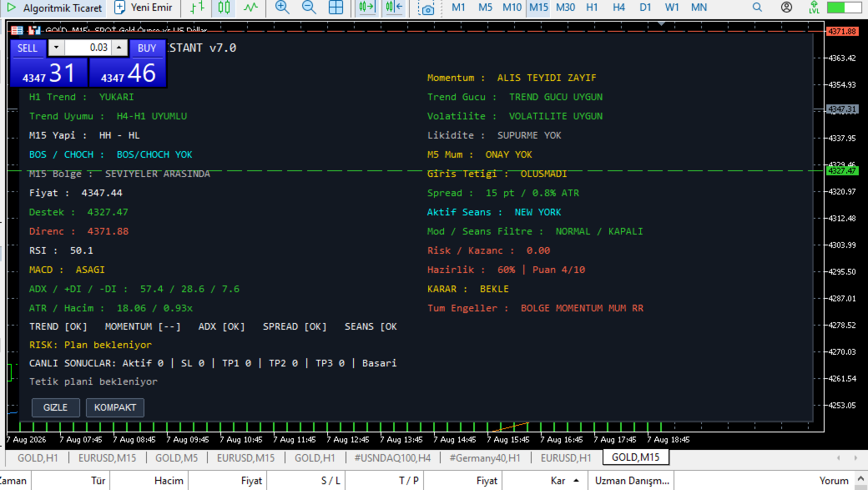Click the GIZLE button on panel
The height and width of the screenshot is (490, 868).
point(55,407)
